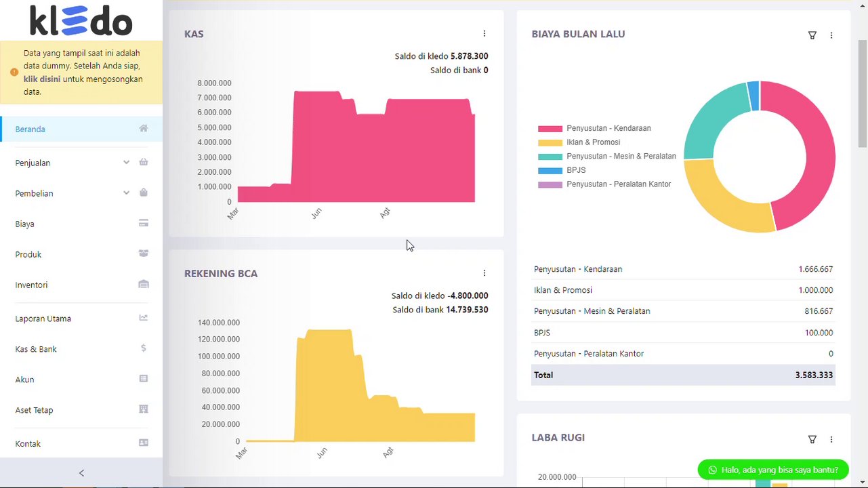Viewport: 868px width, 488px height.
Task: Click the filter icon in Laba Rugi
Action: click(x=812, y=439)
